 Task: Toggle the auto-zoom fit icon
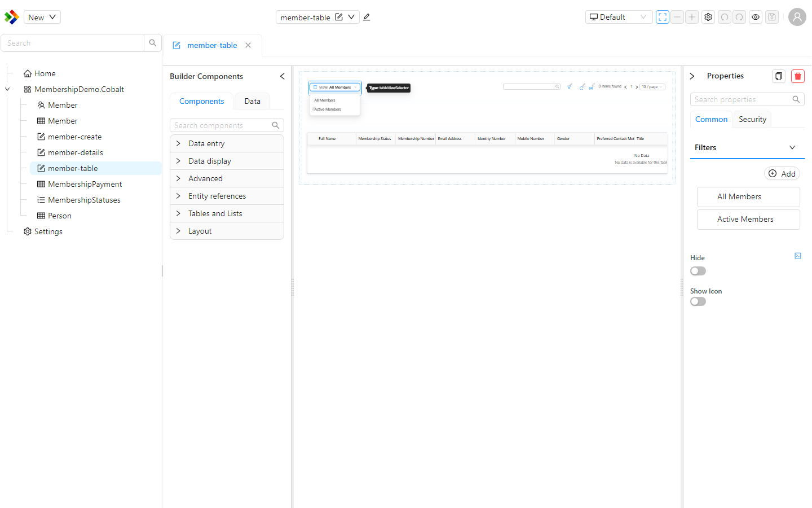663,17
